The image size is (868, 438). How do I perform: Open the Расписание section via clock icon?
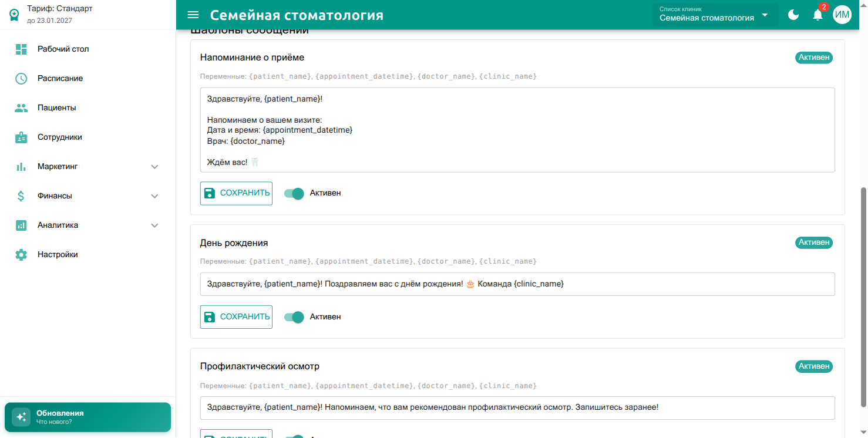[21, 78]
